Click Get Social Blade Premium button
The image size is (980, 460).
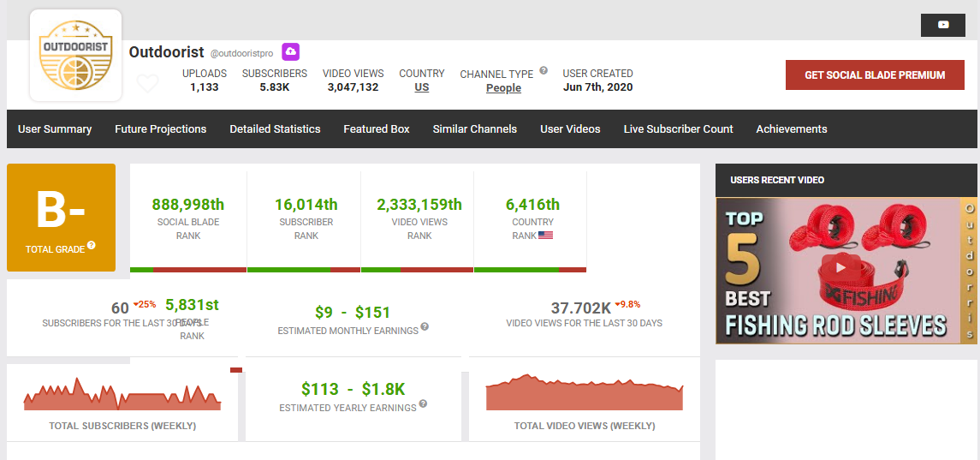[x=875, y=75]
